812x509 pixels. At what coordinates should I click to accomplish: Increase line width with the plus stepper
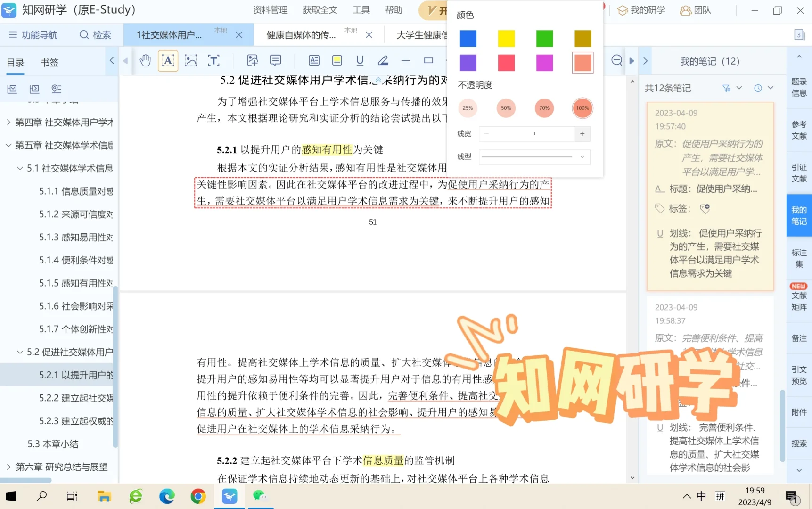[582, 134]
